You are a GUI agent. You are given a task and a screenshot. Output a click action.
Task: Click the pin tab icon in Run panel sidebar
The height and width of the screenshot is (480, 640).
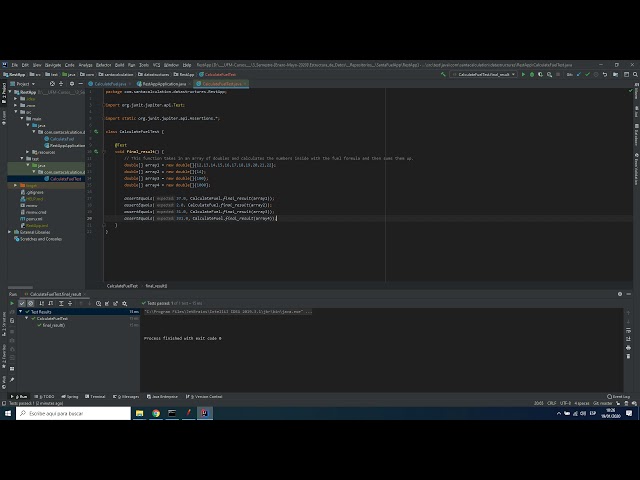[12, 380]
